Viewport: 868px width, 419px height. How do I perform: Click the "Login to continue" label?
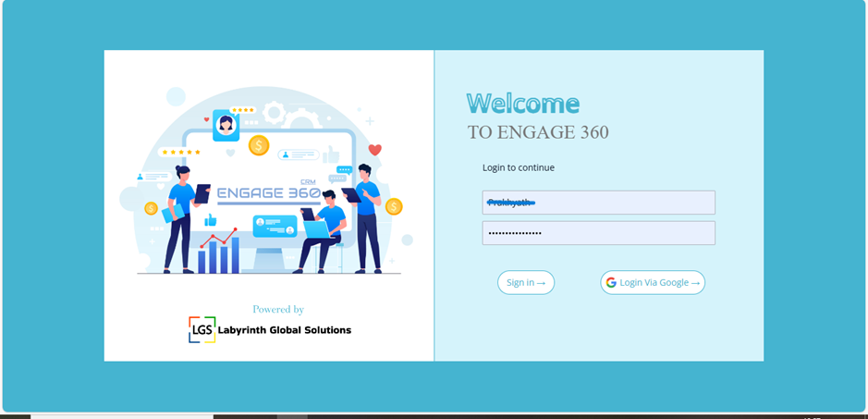click(x=518, y=167)
